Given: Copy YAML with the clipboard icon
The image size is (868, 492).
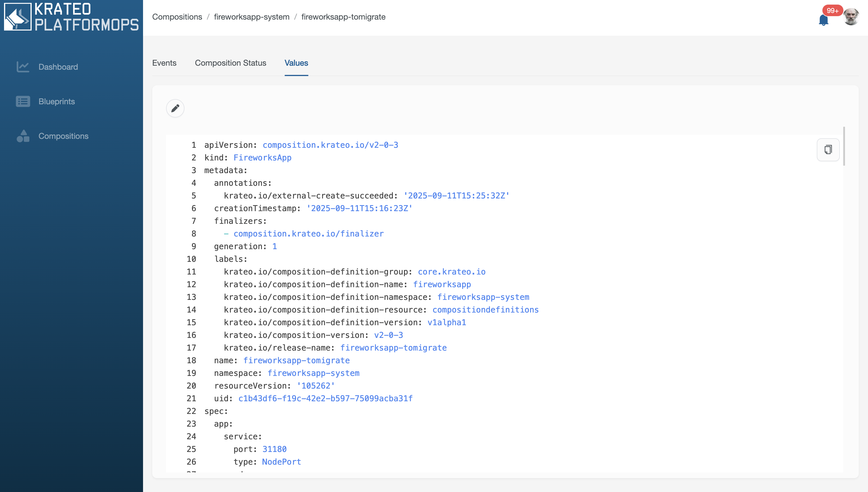Looking at the screenshot, I should [x=828, y=149].
